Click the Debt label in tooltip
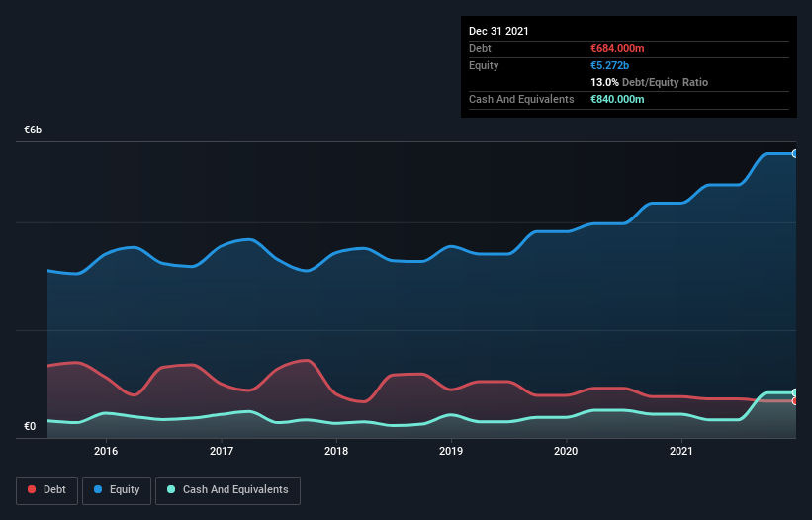This screenshot has height=520, width=812. (480, 48)
